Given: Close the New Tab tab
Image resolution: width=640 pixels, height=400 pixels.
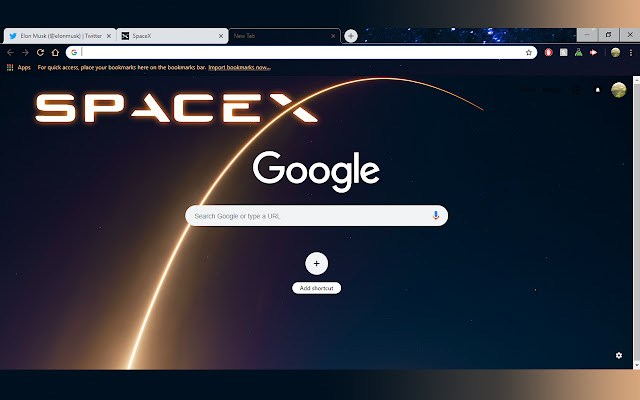Looking at the screenshot, I should [x=333, y=36].
